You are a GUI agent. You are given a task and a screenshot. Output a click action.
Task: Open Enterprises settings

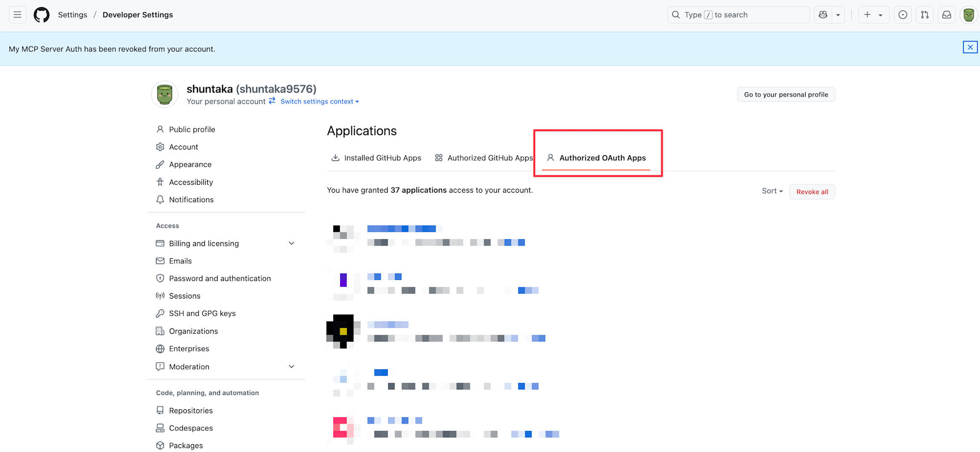[189, 349]
